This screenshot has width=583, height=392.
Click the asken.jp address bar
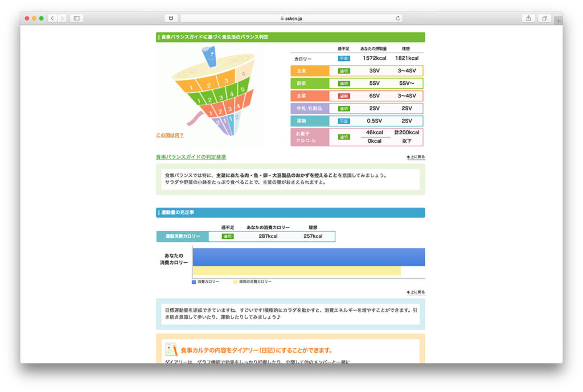291,18
